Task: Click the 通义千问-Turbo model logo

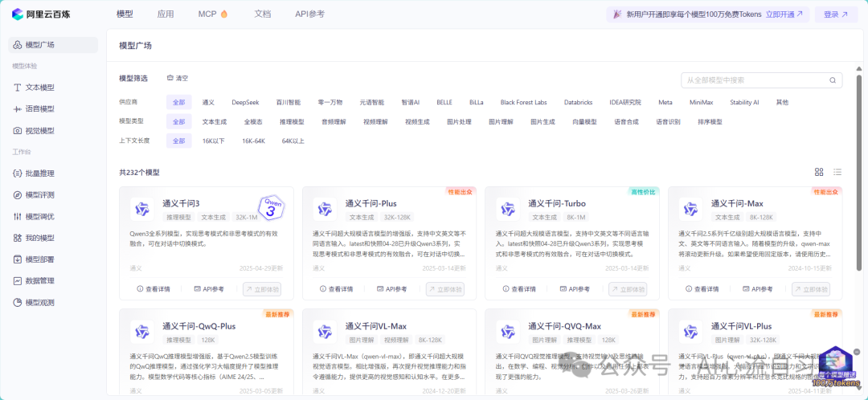Action: tap(508, 209)
